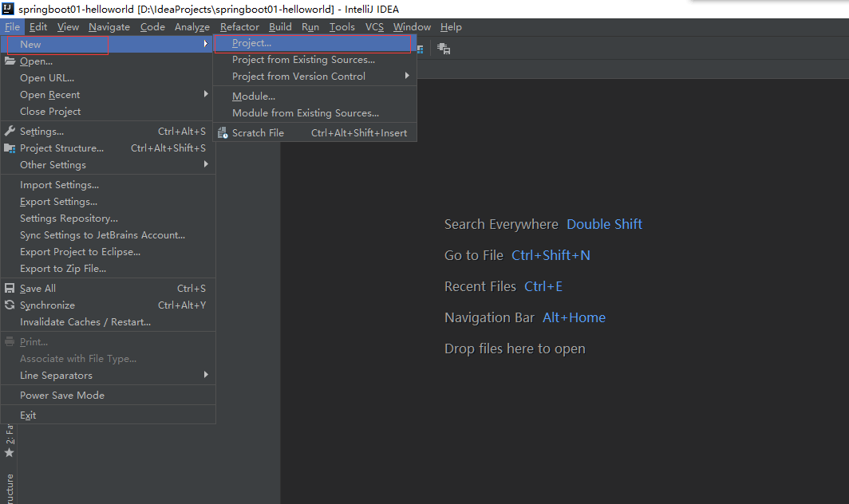Click the Alt+Home shortcut text

click(x=574, y=317)
